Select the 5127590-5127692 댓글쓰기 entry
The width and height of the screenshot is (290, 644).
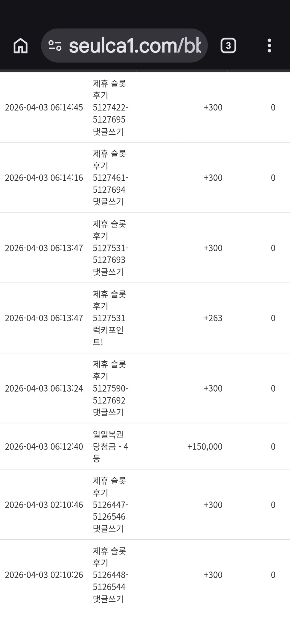coord(110,388)
